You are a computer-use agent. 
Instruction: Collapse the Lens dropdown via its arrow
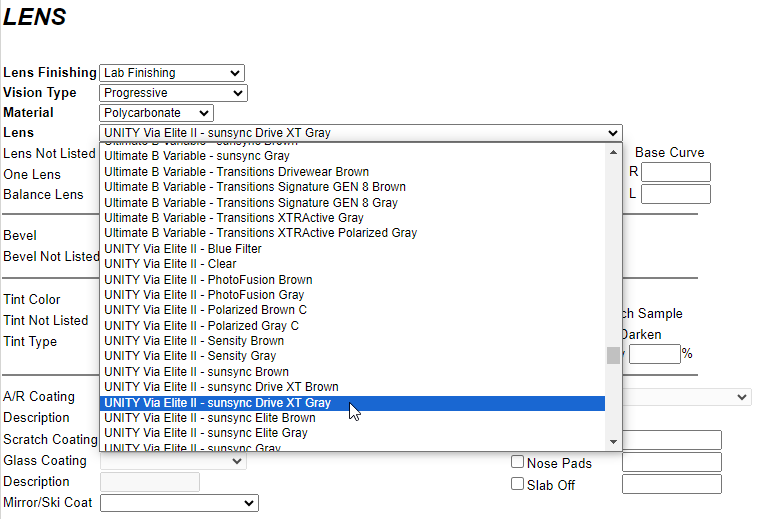pos(612,133)
